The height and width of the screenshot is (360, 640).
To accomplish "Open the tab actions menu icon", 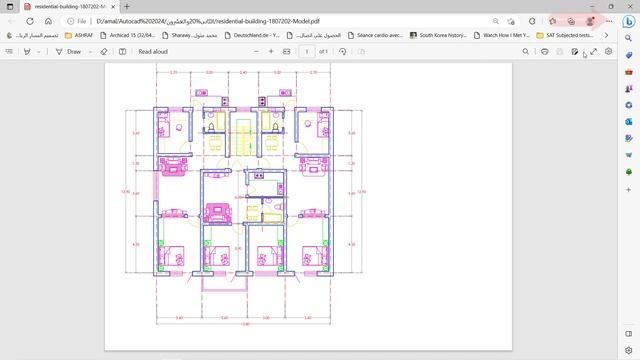I will (x=10, y=7).
